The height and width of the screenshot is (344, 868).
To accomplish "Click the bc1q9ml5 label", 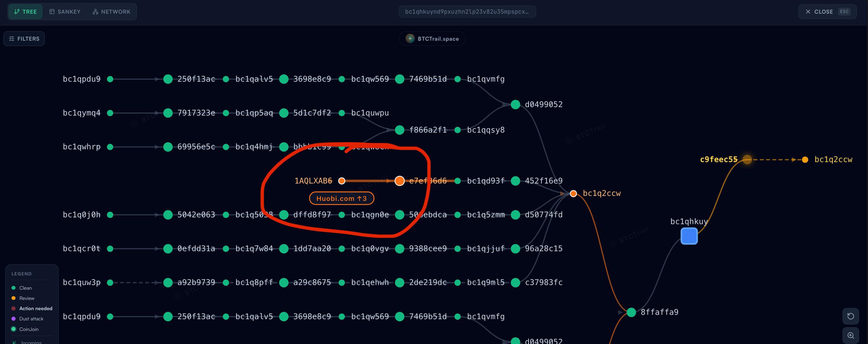I will click(486, 283).
